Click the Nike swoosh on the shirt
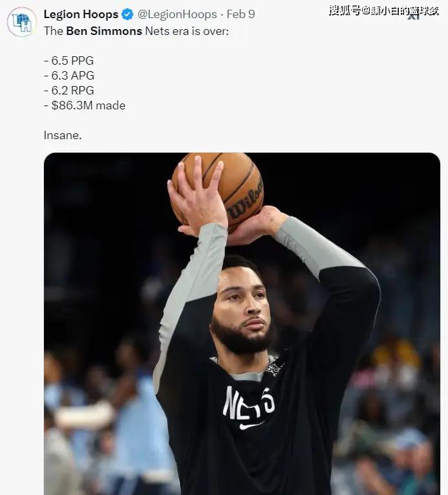Screen dimensions: 448x495 [x=251, y=426]
